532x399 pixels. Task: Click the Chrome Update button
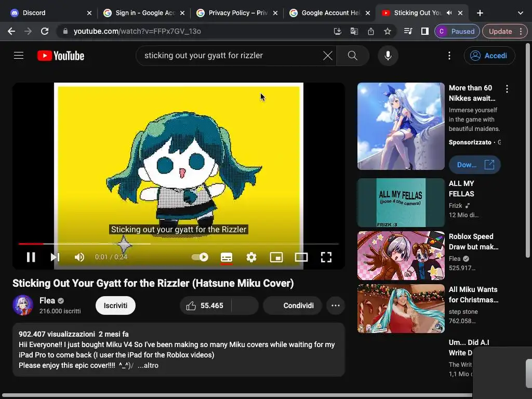pos(504,31)
